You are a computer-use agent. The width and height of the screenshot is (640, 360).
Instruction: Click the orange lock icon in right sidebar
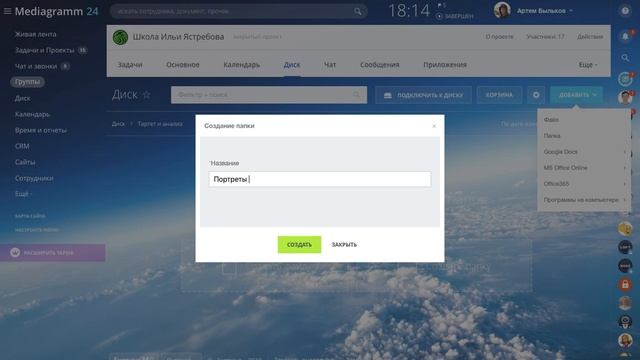(625, 284)
